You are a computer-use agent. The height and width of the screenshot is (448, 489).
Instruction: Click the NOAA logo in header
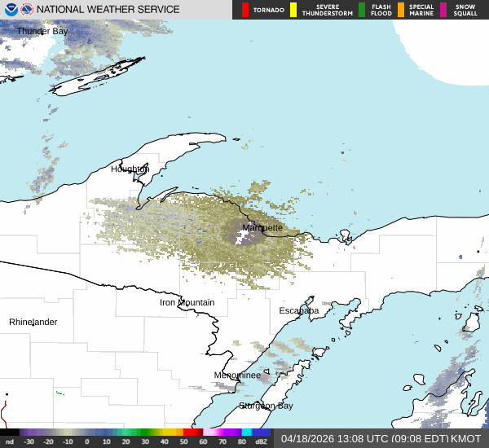tap(10, 10)
